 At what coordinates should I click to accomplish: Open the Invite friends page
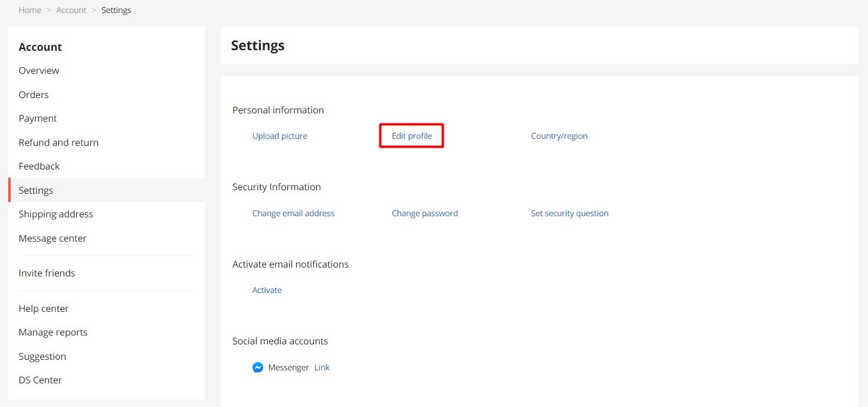point(47,273)
